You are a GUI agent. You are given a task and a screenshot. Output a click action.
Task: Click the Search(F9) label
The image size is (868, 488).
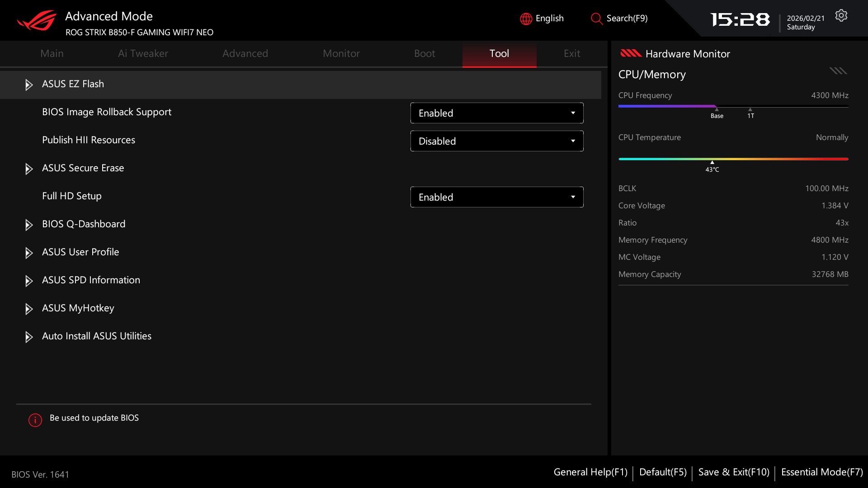point(627,19)
